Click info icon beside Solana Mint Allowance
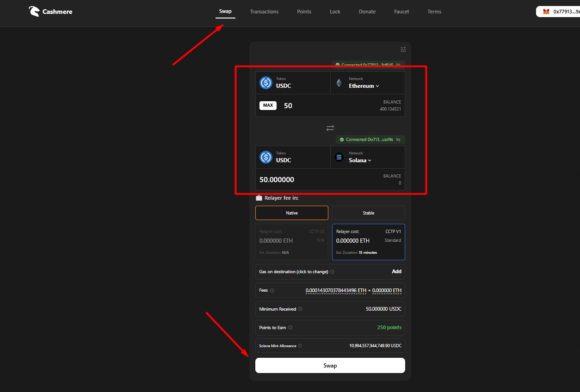580x392 pixels. 300,346
